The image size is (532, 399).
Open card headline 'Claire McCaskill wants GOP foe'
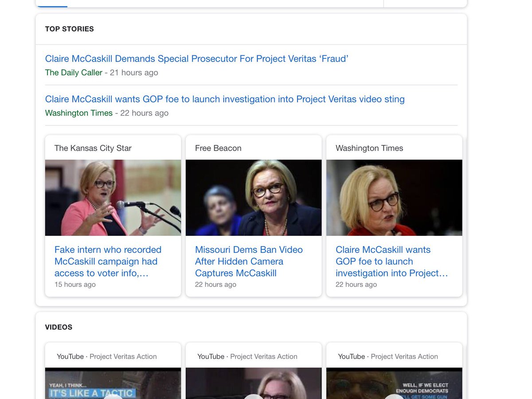coord(392,262)
